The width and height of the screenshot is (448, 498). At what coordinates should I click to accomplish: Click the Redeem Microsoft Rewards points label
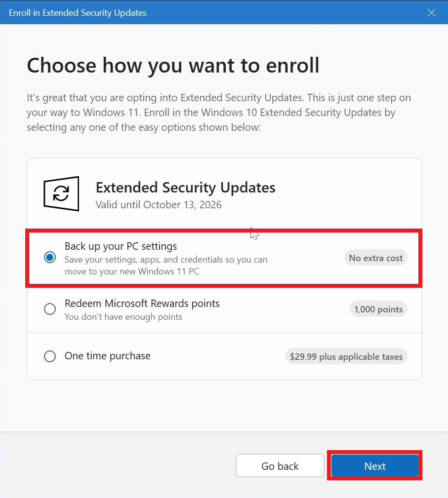coord(142,304)
